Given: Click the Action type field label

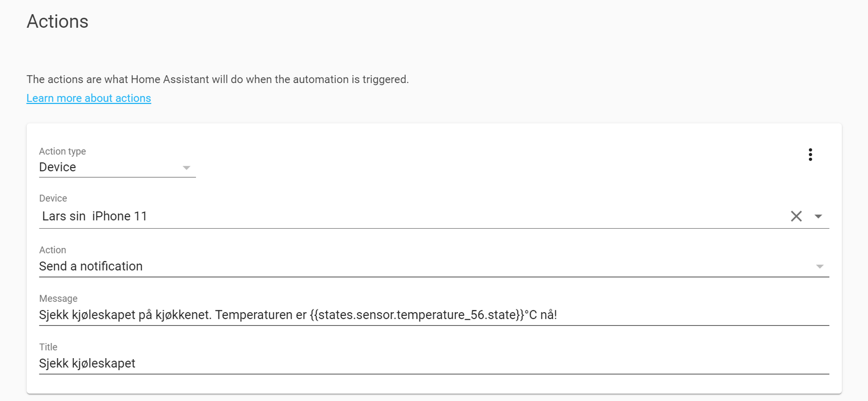Looking at the screenshot, I should (62, 151).
